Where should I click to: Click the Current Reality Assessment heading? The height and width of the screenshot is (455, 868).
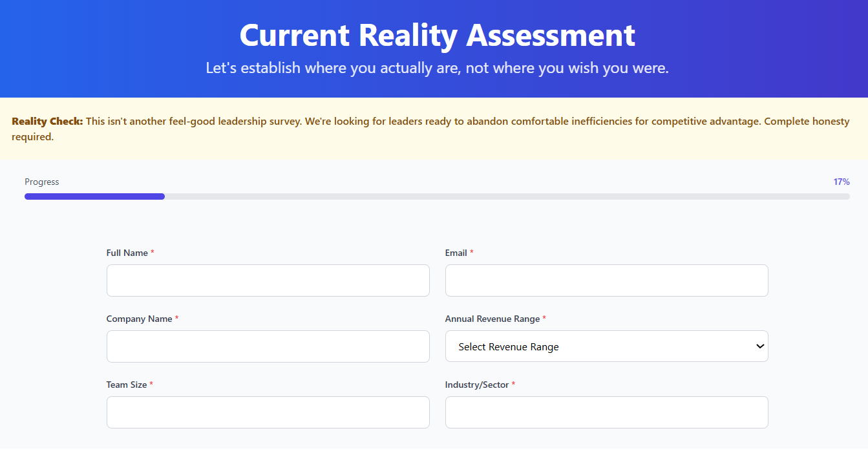tap(437, 35)
